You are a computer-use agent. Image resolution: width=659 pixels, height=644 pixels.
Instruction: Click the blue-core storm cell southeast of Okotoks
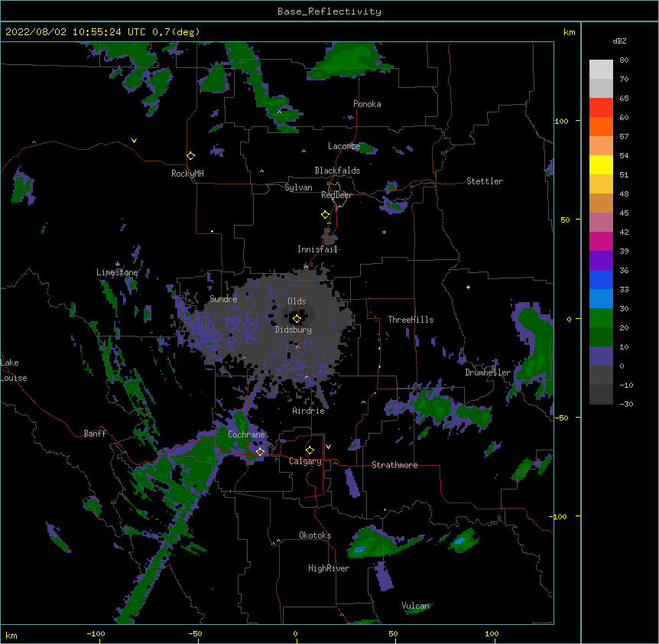tap(372, 544)
